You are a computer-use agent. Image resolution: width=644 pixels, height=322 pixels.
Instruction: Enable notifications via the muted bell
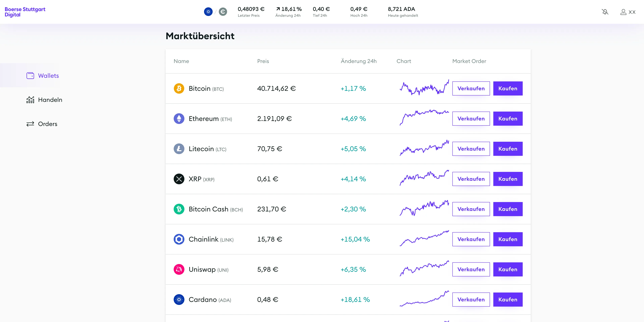(605, 12)
